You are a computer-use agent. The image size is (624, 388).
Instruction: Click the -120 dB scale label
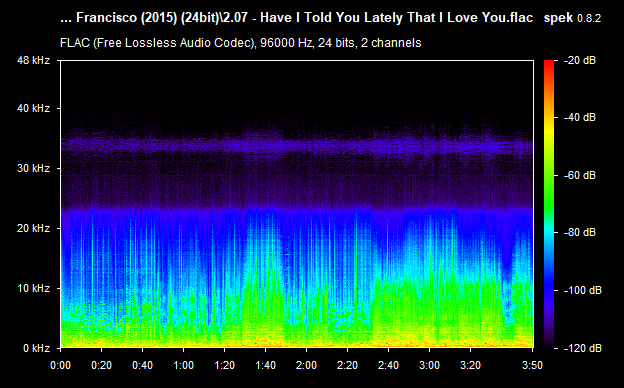pyautogui.click(x=583, y=348)
